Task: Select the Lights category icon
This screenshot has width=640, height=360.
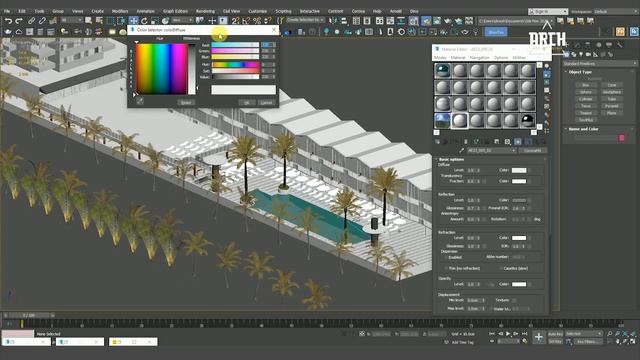Action: coord(581,54)
